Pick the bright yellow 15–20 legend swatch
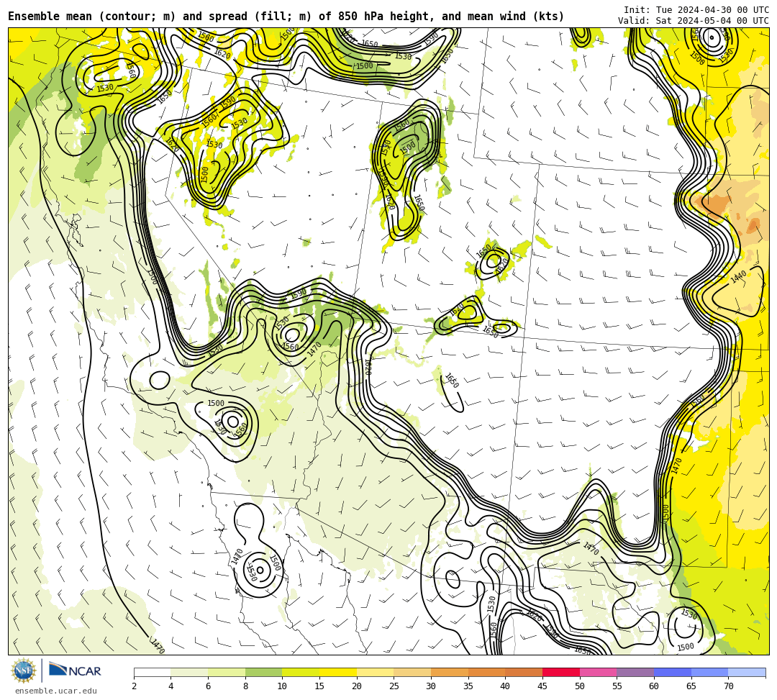The width and height of the screenshot is (777, 700). click(x=338, y=672)
